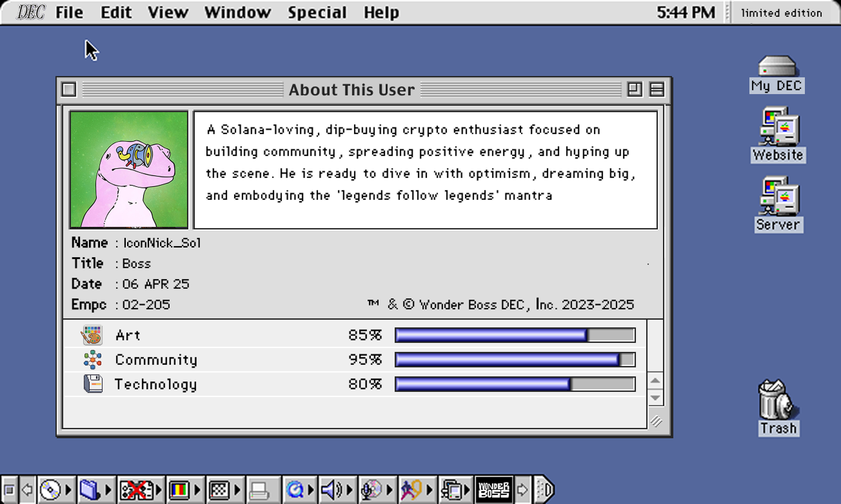Viewport: 841px width, 504px height.
Task: Click the pink dinosaur avatar picture
Action: [129, 170]
